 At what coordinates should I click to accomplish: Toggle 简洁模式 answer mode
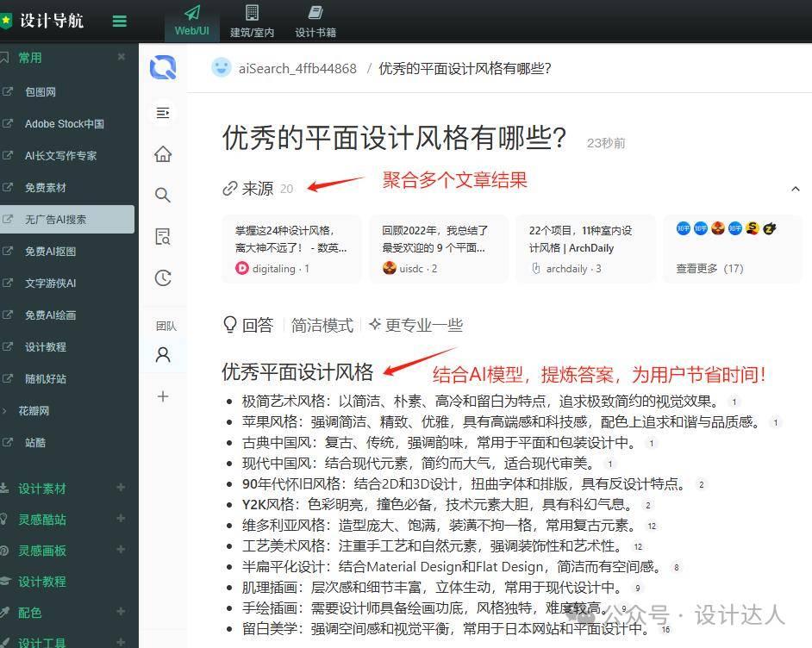click(x=322, y=325)
